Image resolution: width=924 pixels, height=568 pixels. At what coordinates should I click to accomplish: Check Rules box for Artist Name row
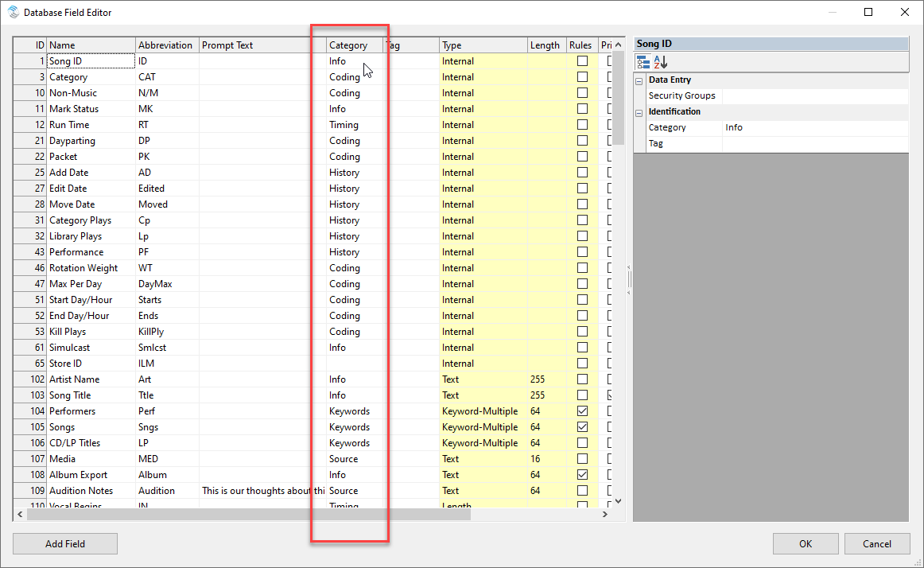click(582, 379)
